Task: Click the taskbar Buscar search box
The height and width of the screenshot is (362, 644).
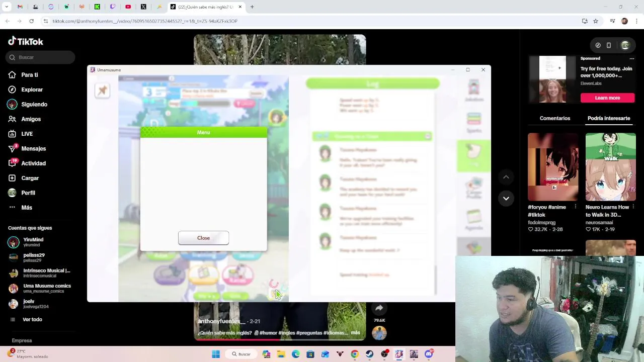Action: (x=241, y=354)
